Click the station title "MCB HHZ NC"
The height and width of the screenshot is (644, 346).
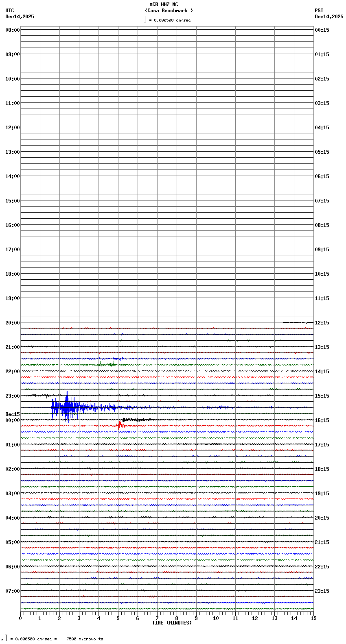[x=164, y=4]
